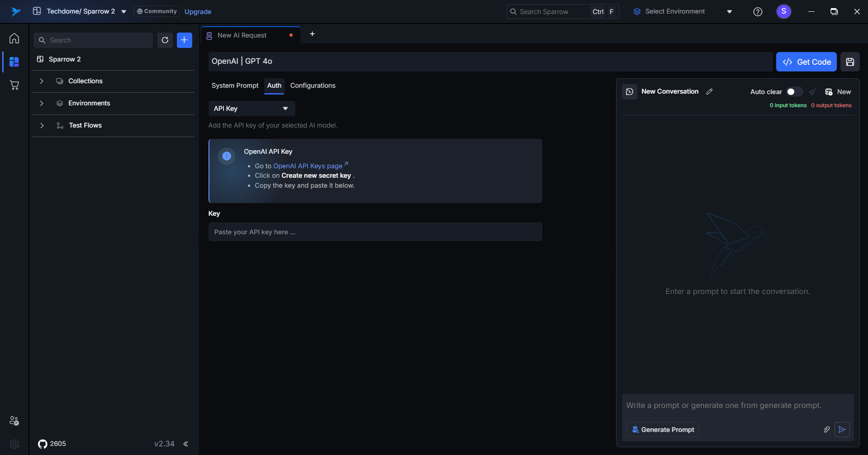Click the Get Code button
The width and height of the screenshot is (868, 455).
pos(806,62)
